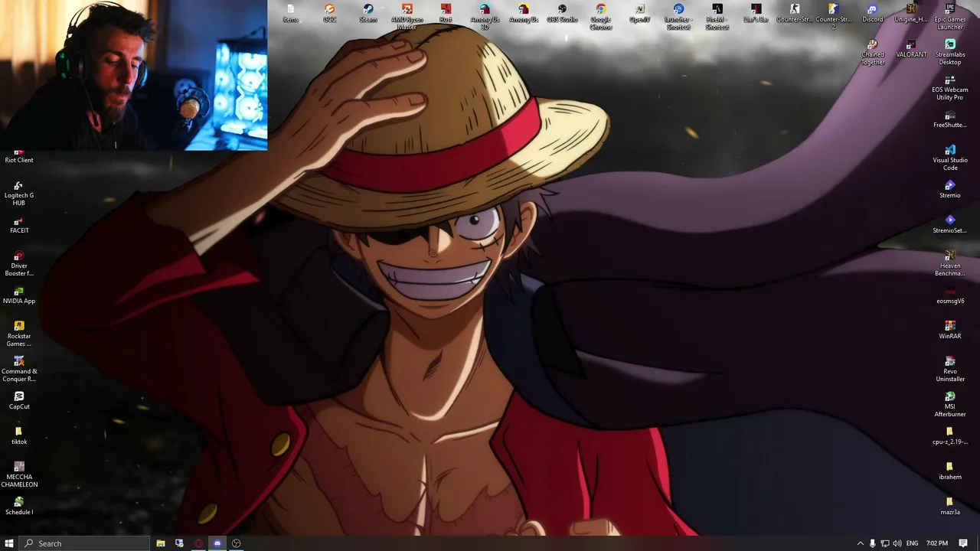
Task: Select the MECCHA CHAMELEON icon
Action: tap(19, 474)
